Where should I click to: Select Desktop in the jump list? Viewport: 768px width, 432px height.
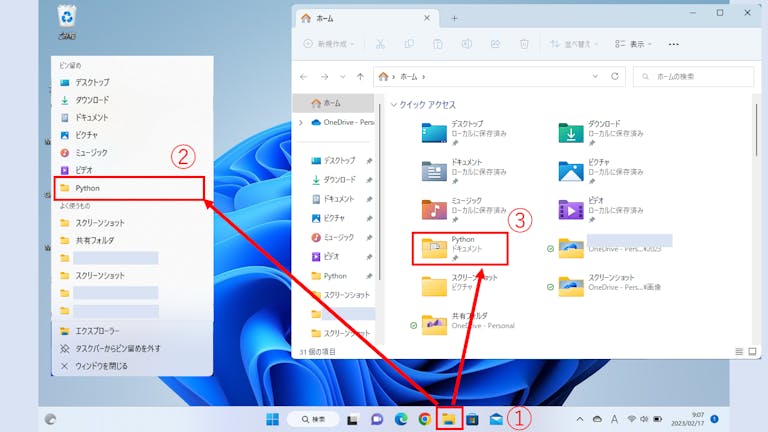[132, 82]
